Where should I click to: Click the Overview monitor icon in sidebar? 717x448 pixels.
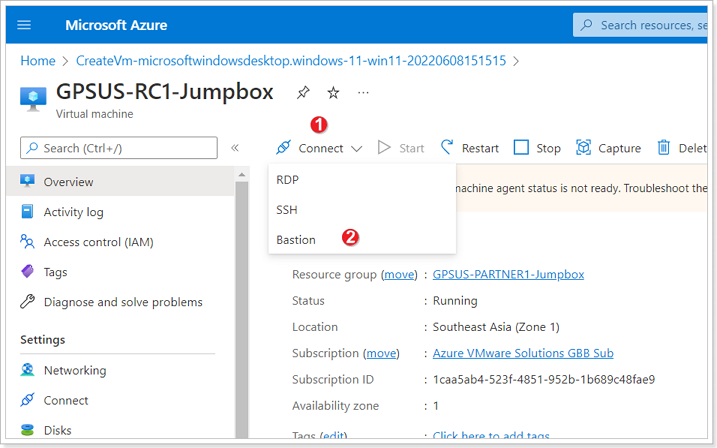point(27,181)
